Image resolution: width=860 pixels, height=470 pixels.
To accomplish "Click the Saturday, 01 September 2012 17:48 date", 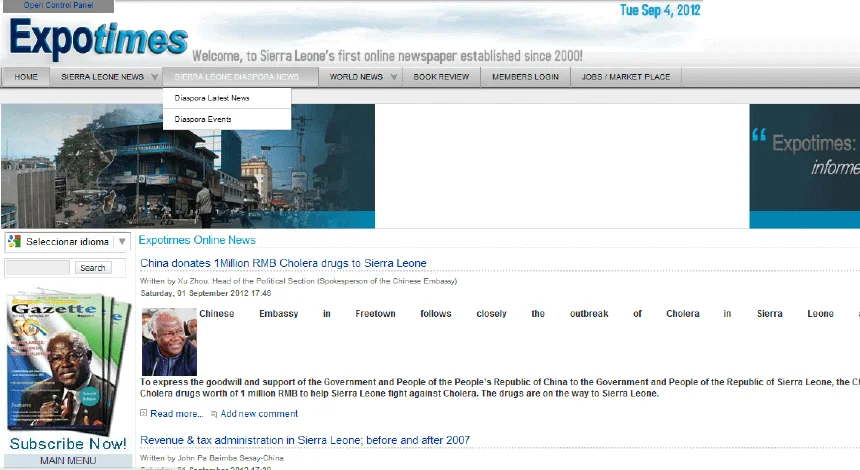I will click(x=206, y=293).
